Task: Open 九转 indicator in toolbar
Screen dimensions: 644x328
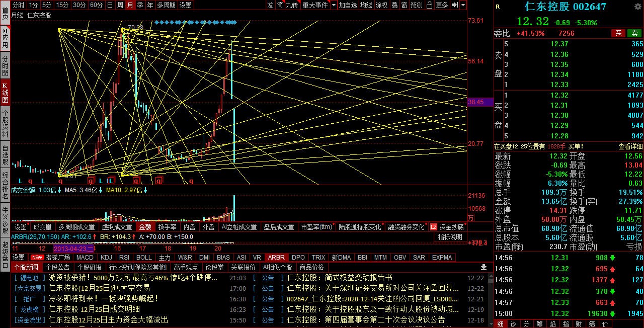Action: click(x=292, y=5)
